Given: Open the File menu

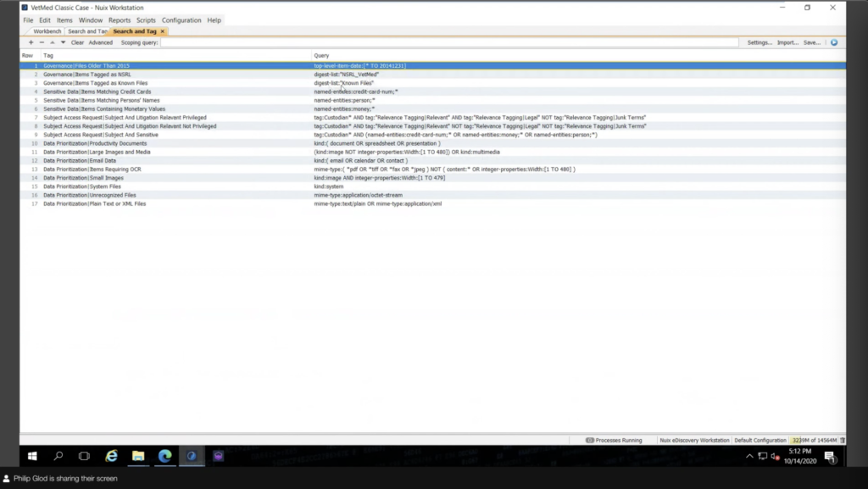Looking at the screenshot, I should point(28,20).
